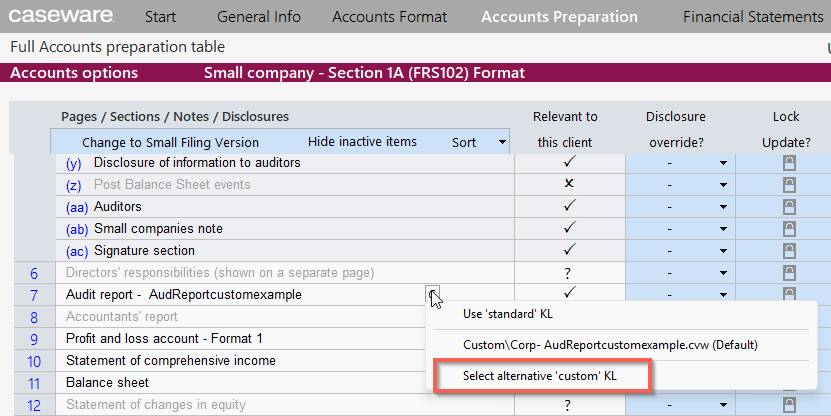The image size is (831, 416).
Task: Open disclosure override dropdown for Signature section
Action: tap(723, 251)
